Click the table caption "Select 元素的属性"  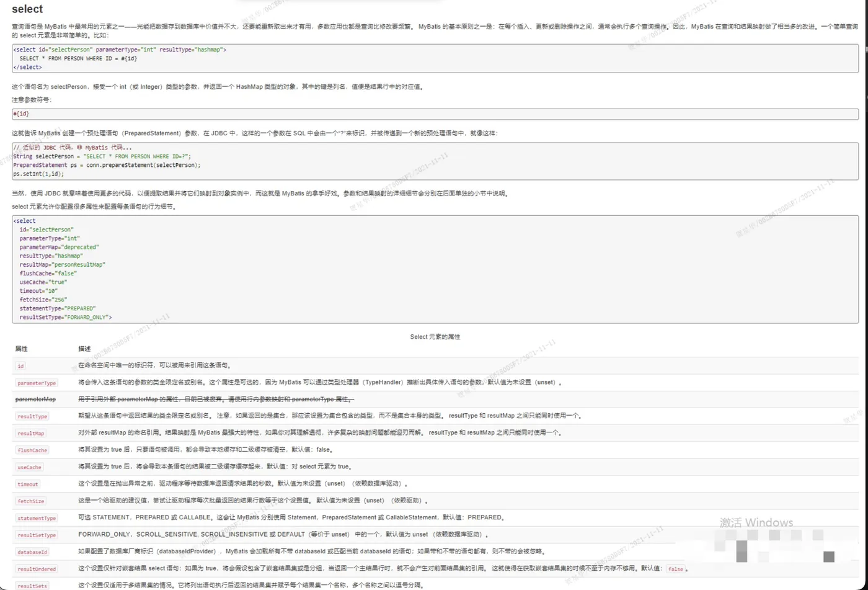click(x=435, y=337)
